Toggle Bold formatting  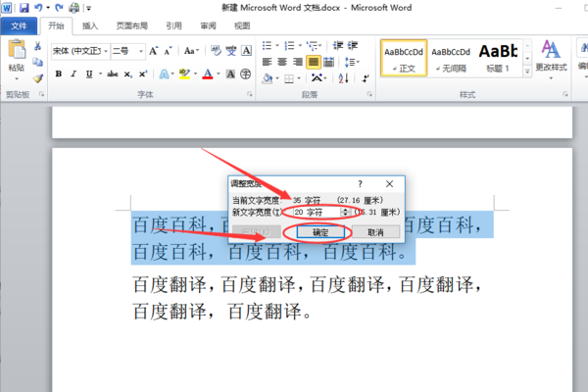(59, 73)
